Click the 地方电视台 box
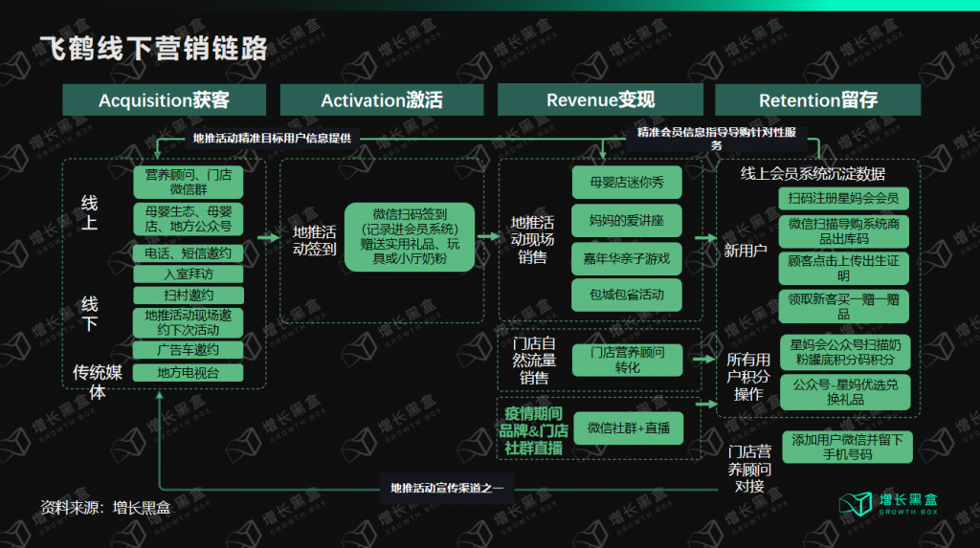Image resolution: width=980 pixels, height=548 pixels. coord(189,373)
